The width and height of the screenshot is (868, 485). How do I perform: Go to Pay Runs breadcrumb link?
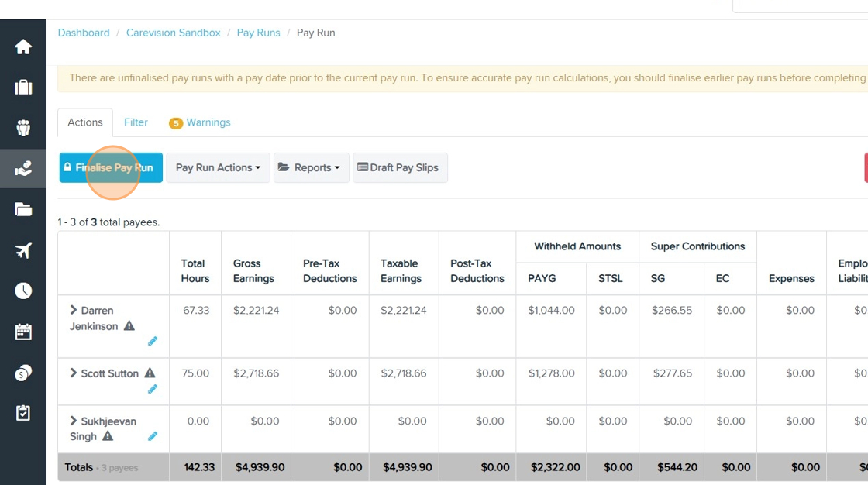point(259,33)
